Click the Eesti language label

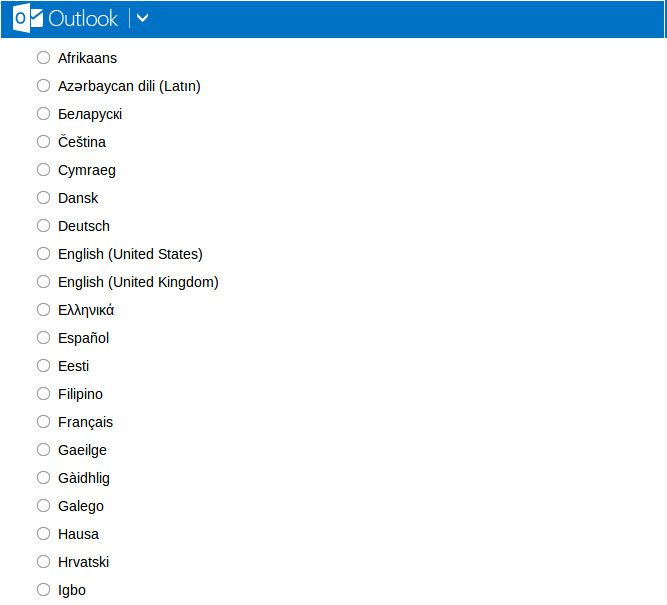tap(74, 366)
